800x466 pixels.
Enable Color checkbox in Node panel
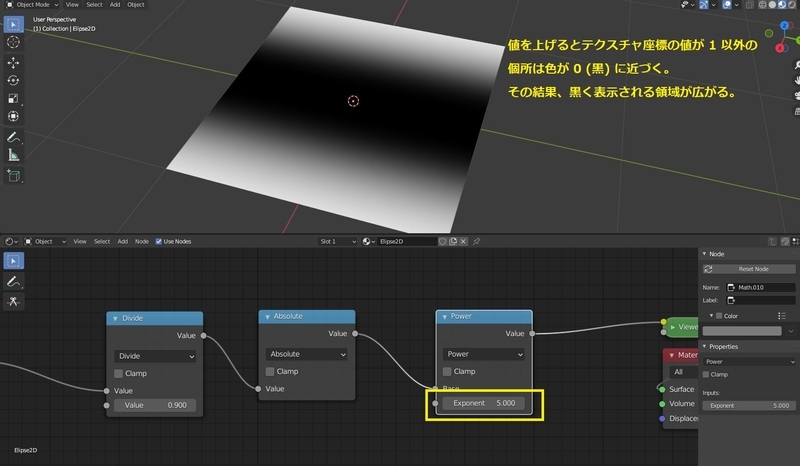point(719,316)
